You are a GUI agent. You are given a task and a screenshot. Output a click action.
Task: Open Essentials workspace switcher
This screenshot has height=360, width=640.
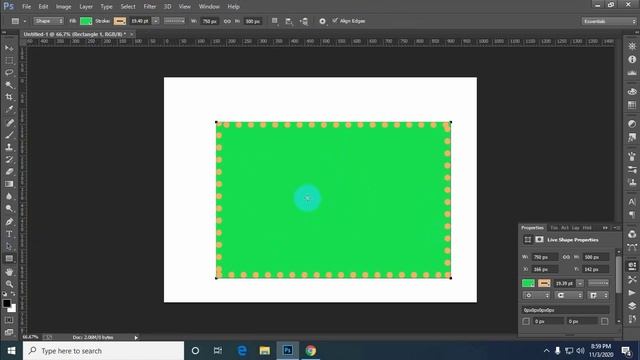click(609, 21)
